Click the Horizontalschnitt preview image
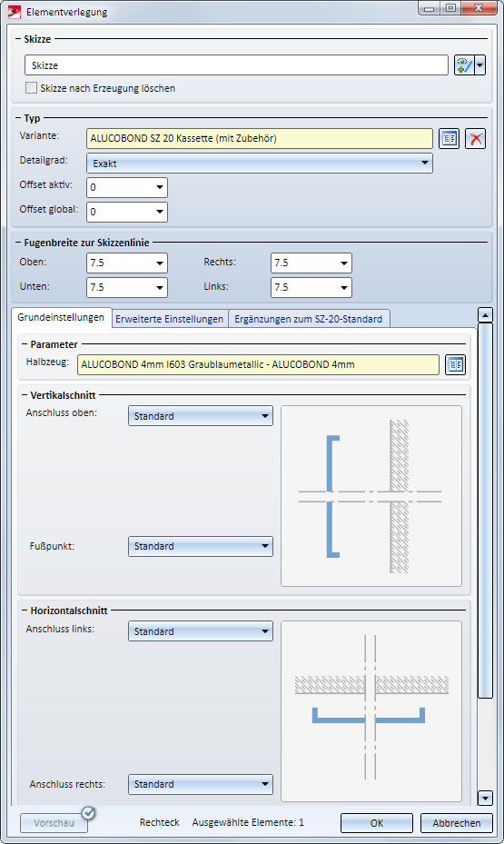The height and width of the screenshot is (844, 504). 371,711
